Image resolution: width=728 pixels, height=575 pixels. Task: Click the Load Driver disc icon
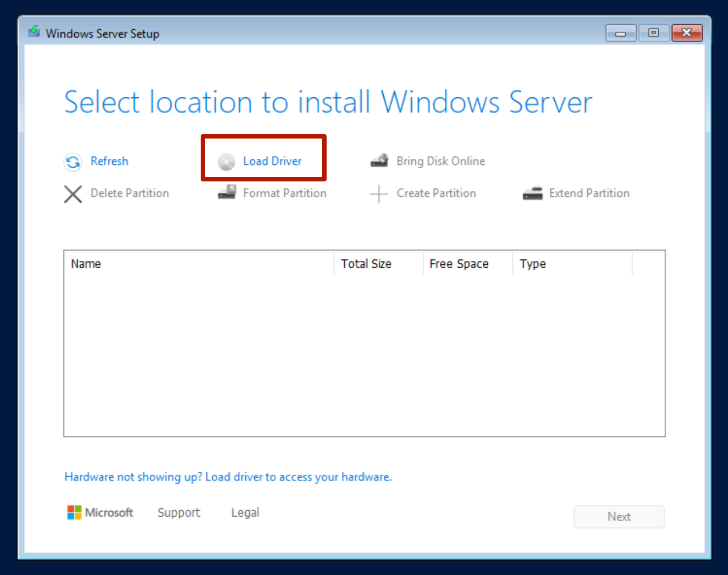pos(226,162)
